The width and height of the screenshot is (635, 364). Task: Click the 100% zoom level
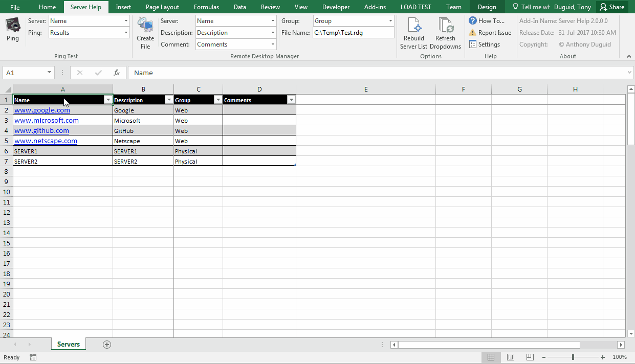[620, 357]
